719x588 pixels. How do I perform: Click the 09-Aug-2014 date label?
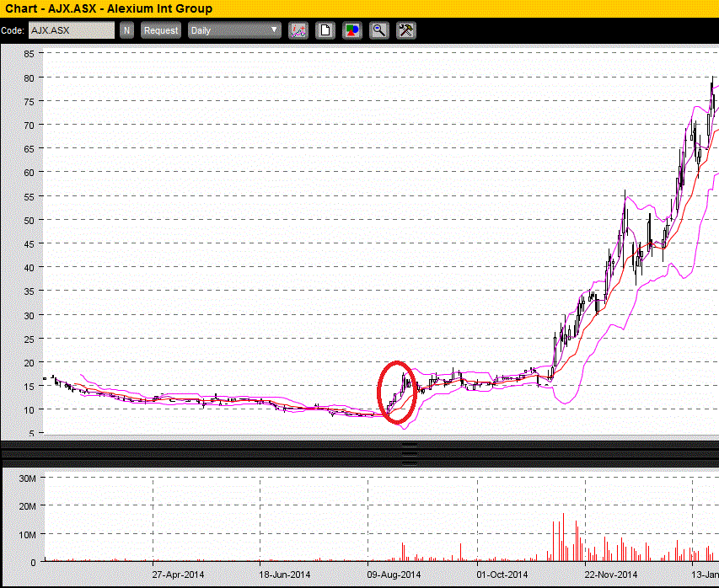tap(394, 575)
